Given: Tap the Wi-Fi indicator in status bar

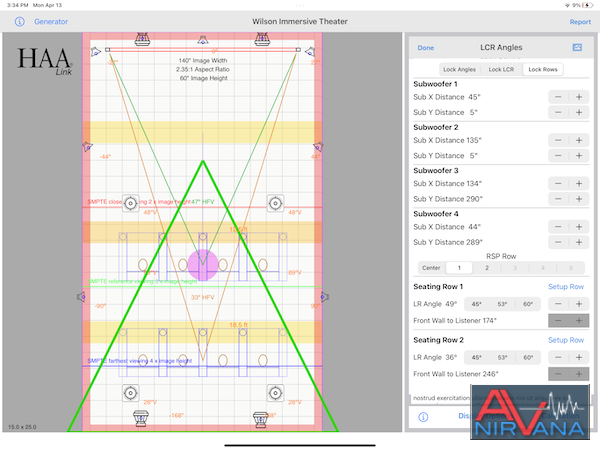Looking at the screenshot, I should click(567, 5).
